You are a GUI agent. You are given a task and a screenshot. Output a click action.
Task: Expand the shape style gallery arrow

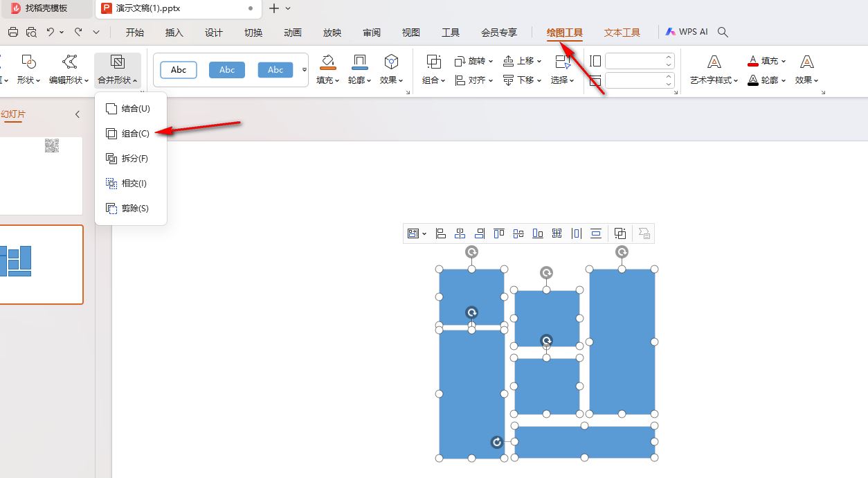[305, 70]
